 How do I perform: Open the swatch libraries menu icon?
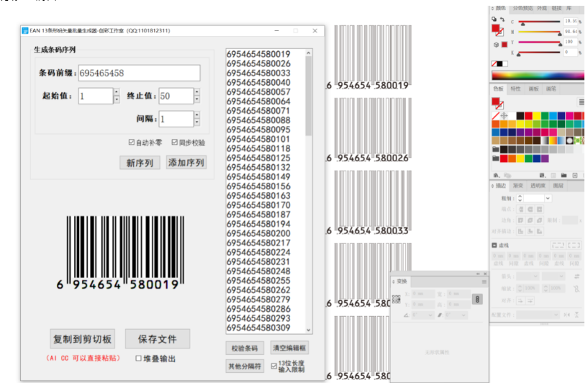[x=497, y=175]
